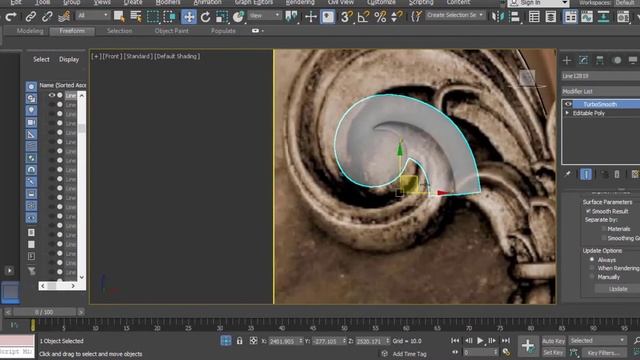Click the Mirror tool icon
Screen dimensions: 640x360
point(498,17)
